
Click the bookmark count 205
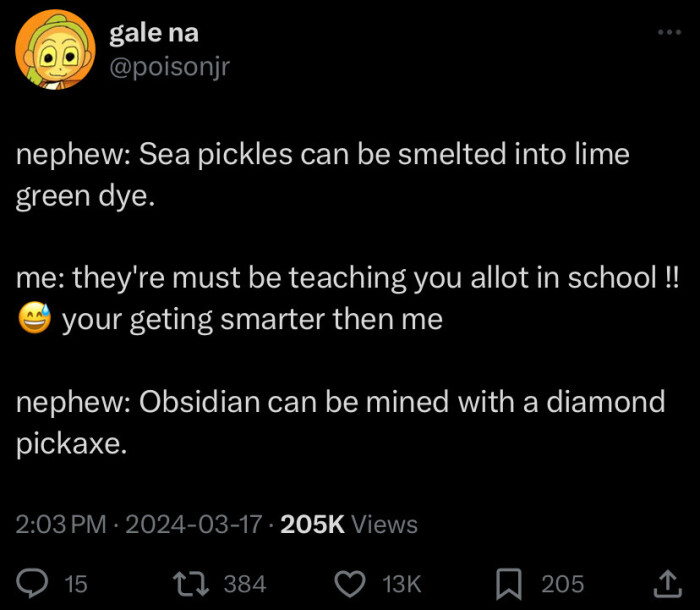563,584
